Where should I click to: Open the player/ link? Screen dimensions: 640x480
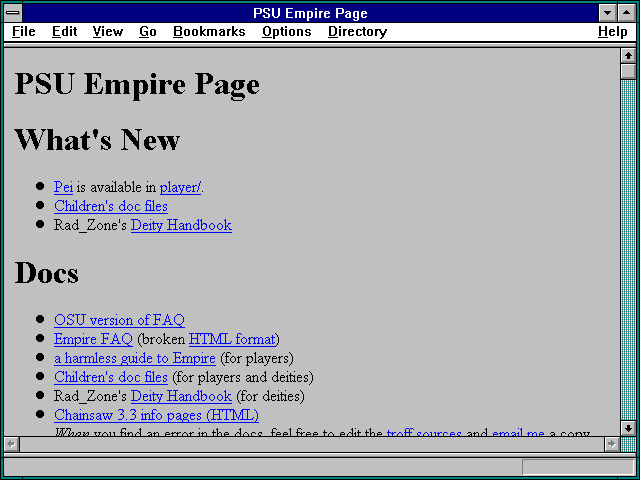[x=180, y=187]
